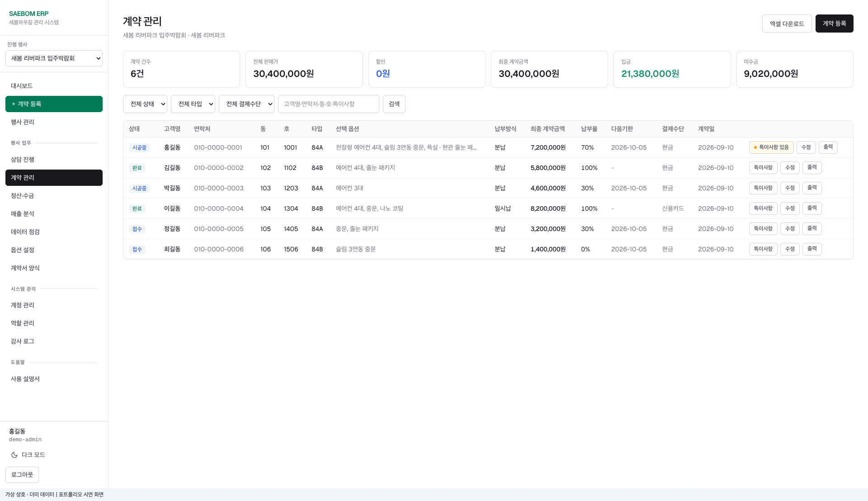Navigate to 매출 분석
Viewport: 868px width, 501px height.
(x=54, y=214)
